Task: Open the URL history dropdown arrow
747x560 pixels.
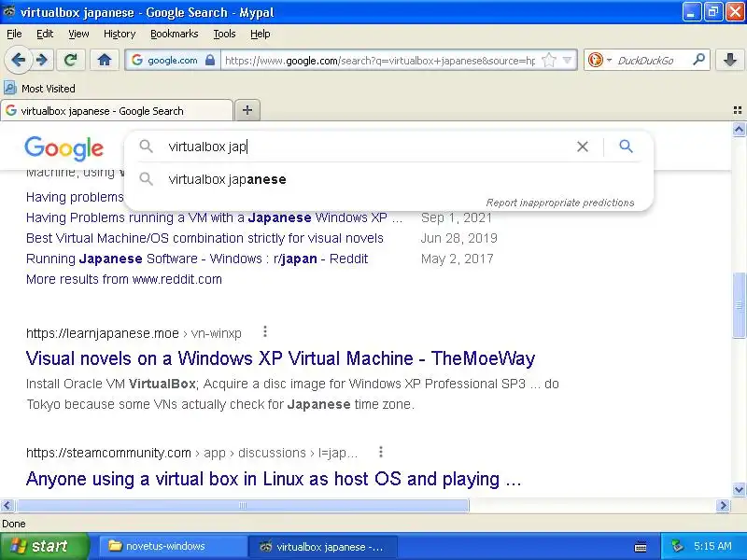Action: point(567,61)
